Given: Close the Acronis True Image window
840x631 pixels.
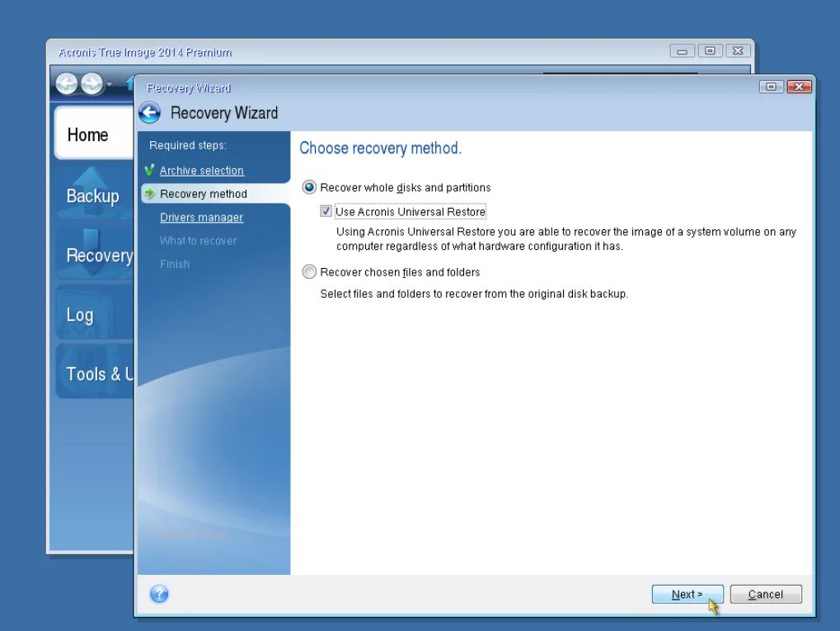Looking at the screenshot, I should [x=738, y=51].
